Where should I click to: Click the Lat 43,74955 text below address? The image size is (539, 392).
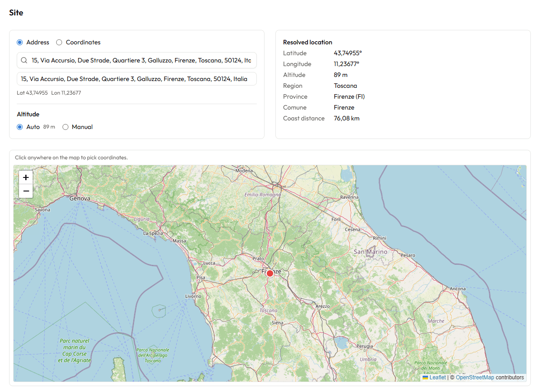click(32, 93)
